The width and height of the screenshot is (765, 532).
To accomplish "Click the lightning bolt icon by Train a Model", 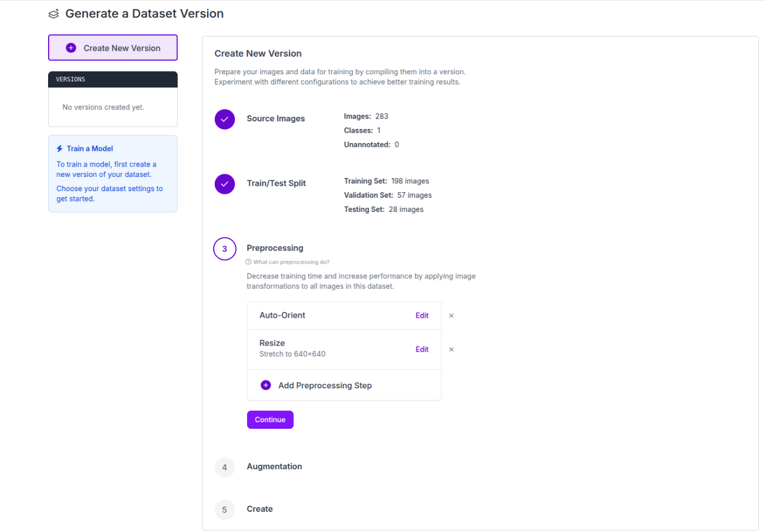I will (x=60, y=149).
